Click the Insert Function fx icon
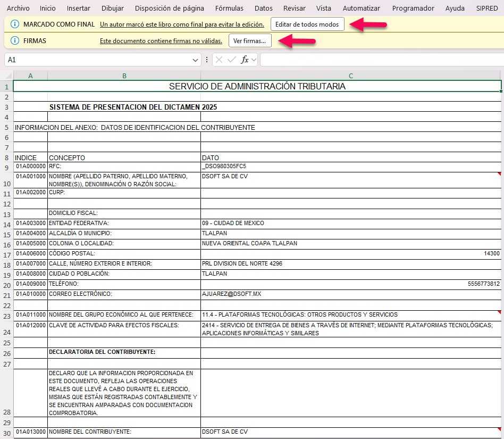 [245, 60]
